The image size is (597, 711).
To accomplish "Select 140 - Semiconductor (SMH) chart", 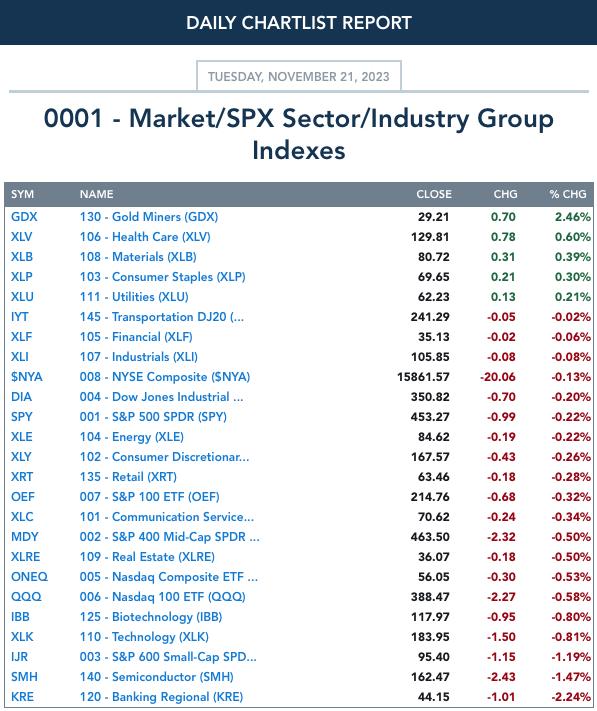I will pos(156,677).
